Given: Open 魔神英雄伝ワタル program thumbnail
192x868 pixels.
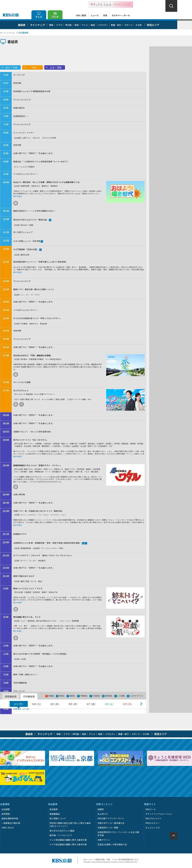Looking at the screenshot, I should (125, 475).
